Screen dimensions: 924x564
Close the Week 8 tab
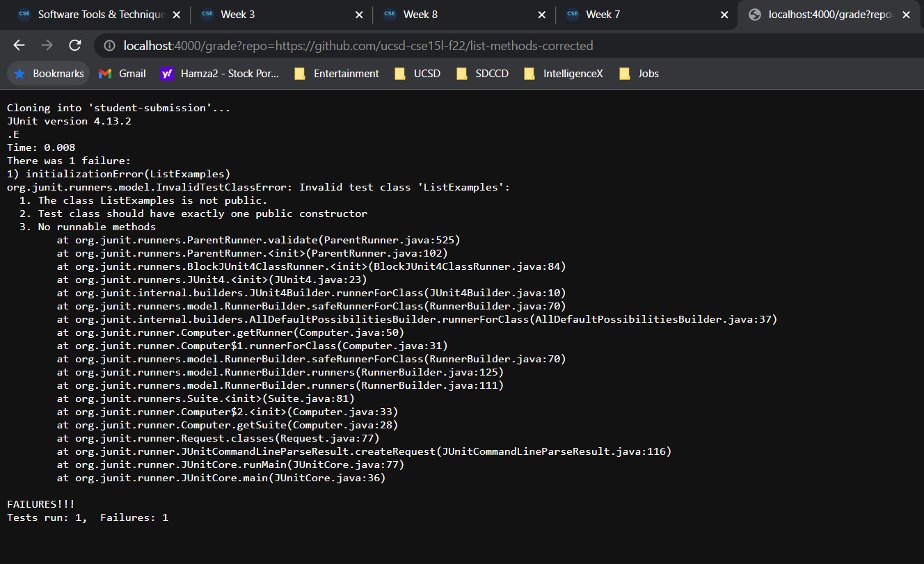coord(542,15)
